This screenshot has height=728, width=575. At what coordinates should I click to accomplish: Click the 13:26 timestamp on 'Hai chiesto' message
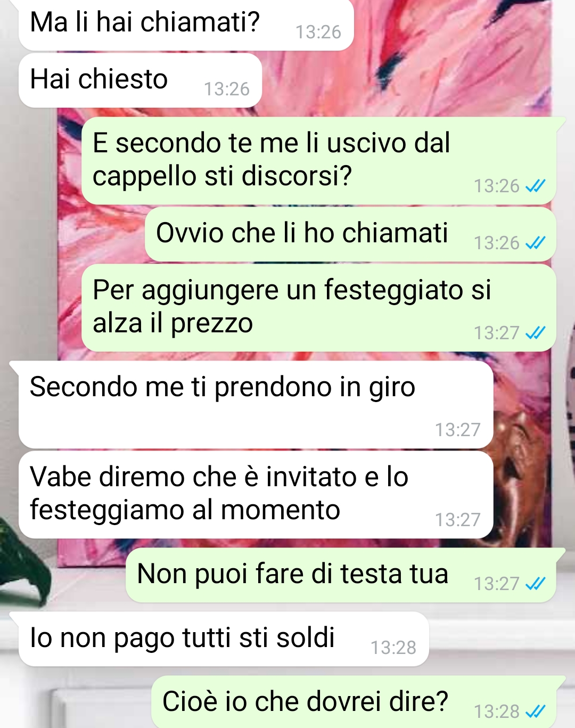click(x=227, y=89)
